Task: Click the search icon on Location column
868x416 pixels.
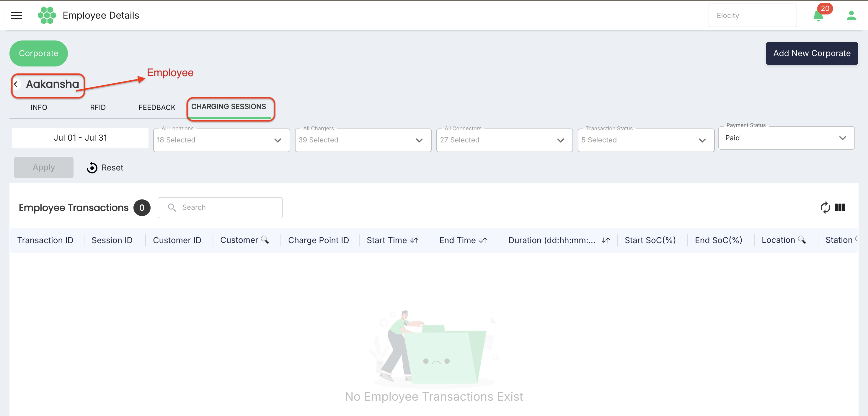Action: pos(802,240)
